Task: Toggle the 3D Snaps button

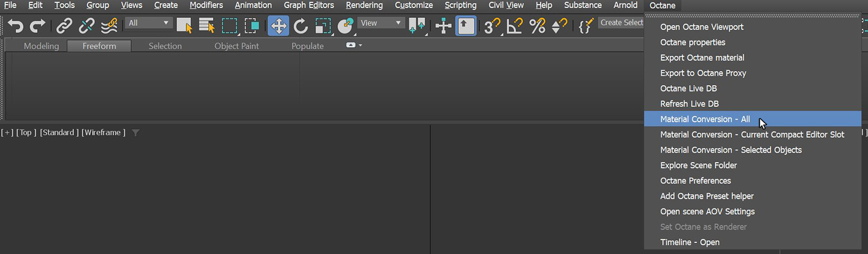Action: point(492,26)
